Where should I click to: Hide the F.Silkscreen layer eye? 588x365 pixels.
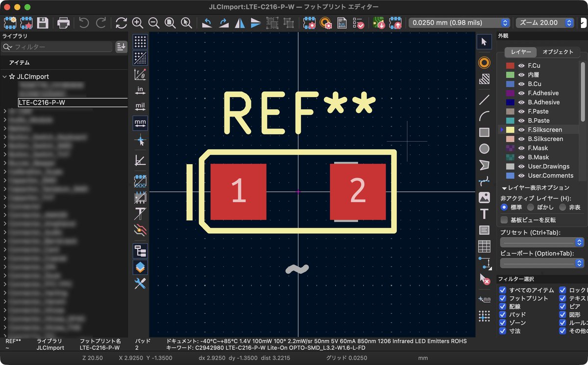point(521,130)
